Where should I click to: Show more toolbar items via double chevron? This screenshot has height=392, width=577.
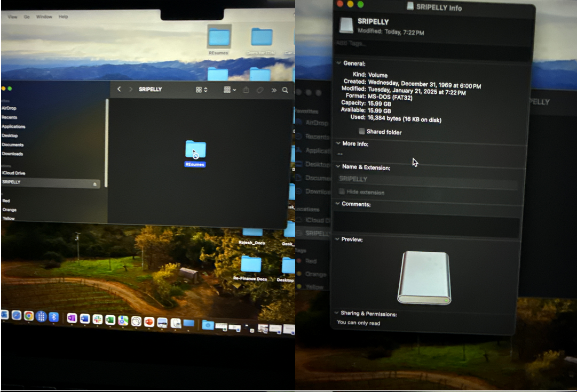tap(274, 90)
